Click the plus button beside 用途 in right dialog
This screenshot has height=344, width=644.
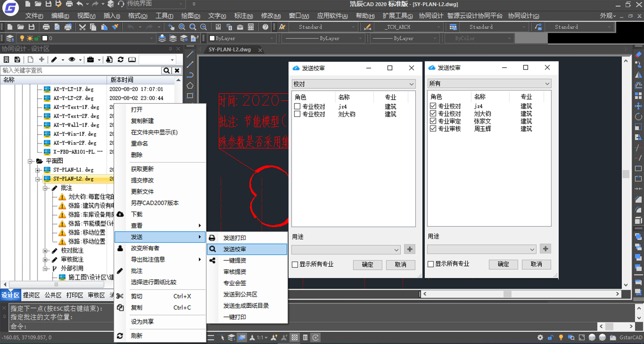coord(545,249)
